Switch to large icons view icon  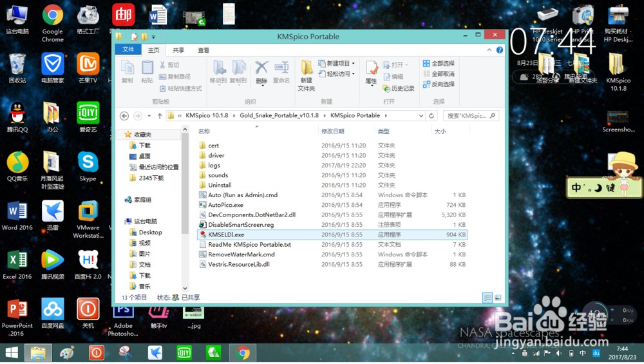[x=498, y=298]
